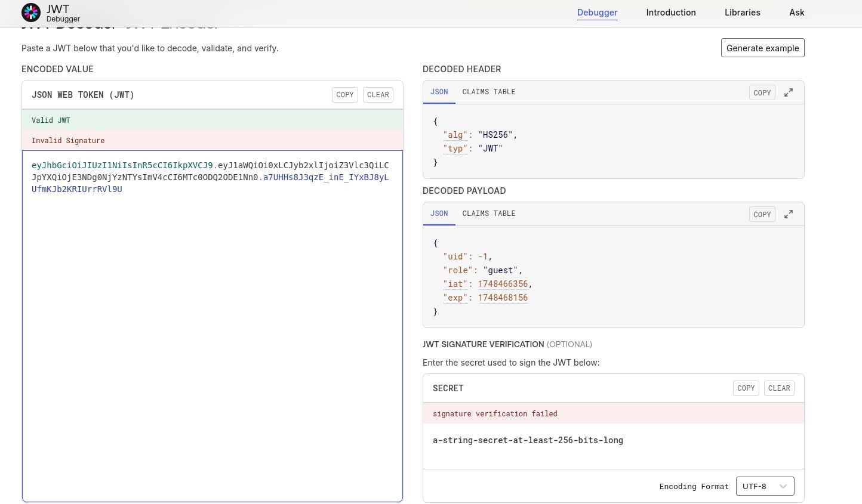Expand the Decoded Header panel to fullscreen
Screen dimensions: 862x504
(x=789, y=92)
